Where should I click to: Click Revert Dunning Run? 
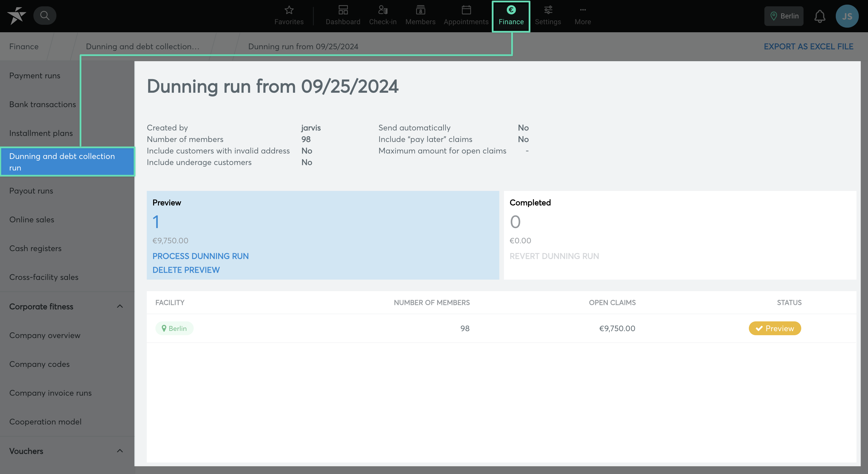tap(554, 256)
